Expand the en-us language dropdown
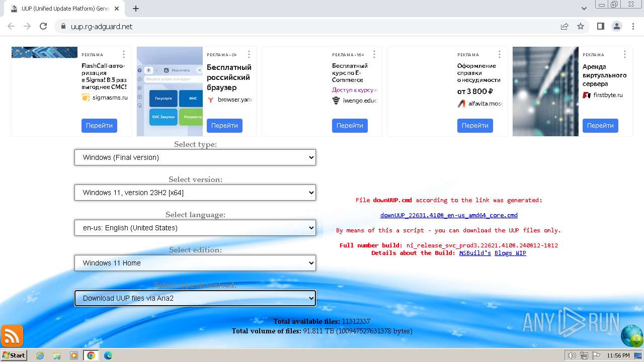This screenshot has height=362, width=644. pos(195,228)
